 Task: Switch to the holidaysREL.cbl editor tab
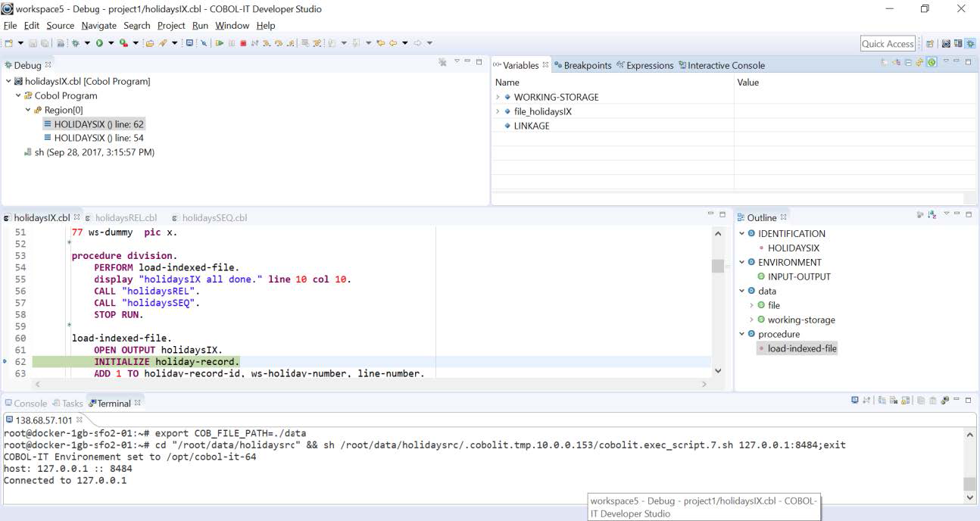(125, 217)
